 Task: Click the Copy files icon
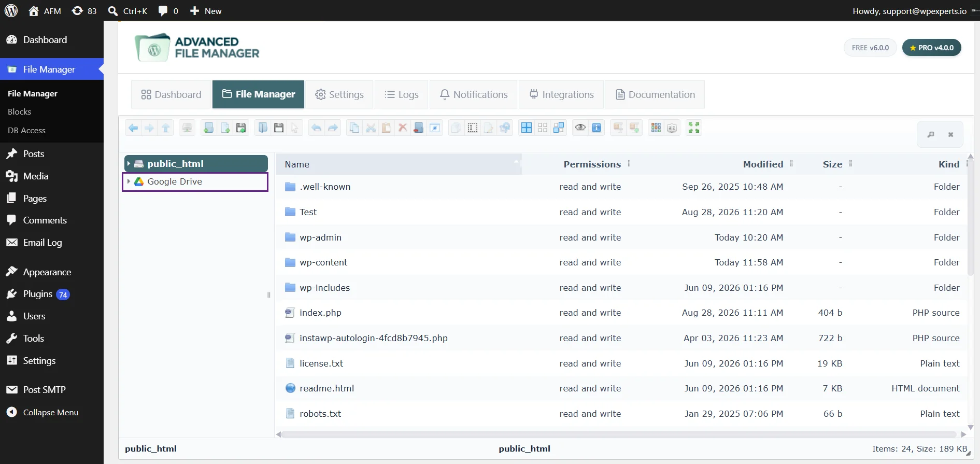[354, 128]
